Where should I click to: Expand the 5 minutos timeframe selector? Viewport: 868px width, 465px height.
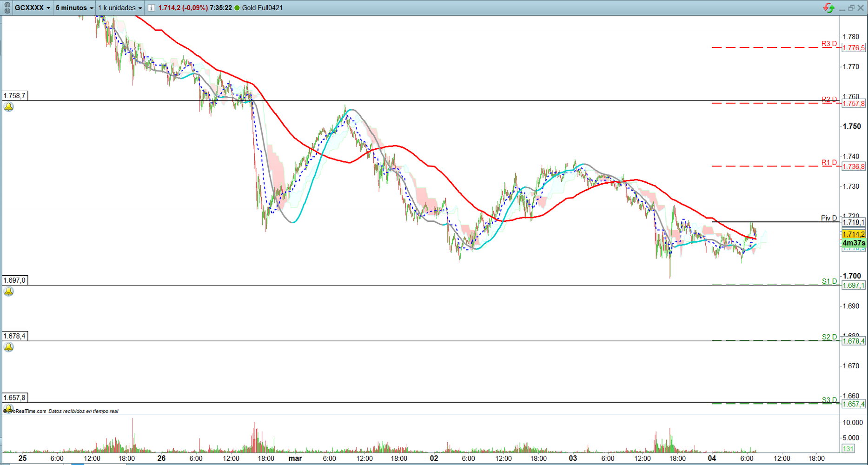pyautogui.click(x=74, y=8)
